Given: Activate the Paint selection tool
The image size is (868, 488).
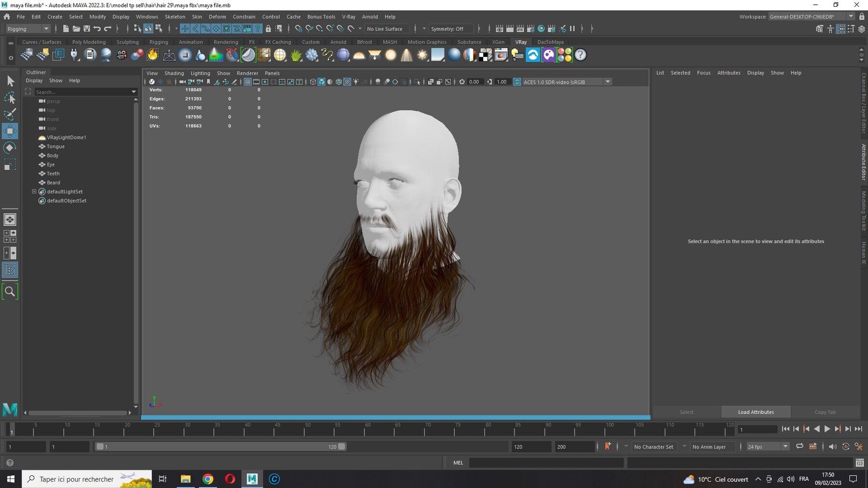Looking at the screenshot, I should 10,114.
